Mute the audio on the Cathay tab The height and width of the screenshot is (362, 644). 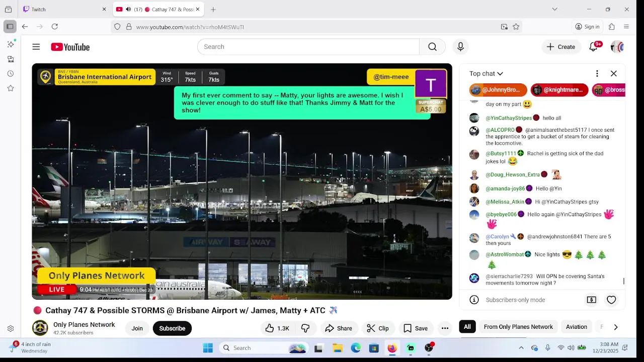click(x=128, y=9)
